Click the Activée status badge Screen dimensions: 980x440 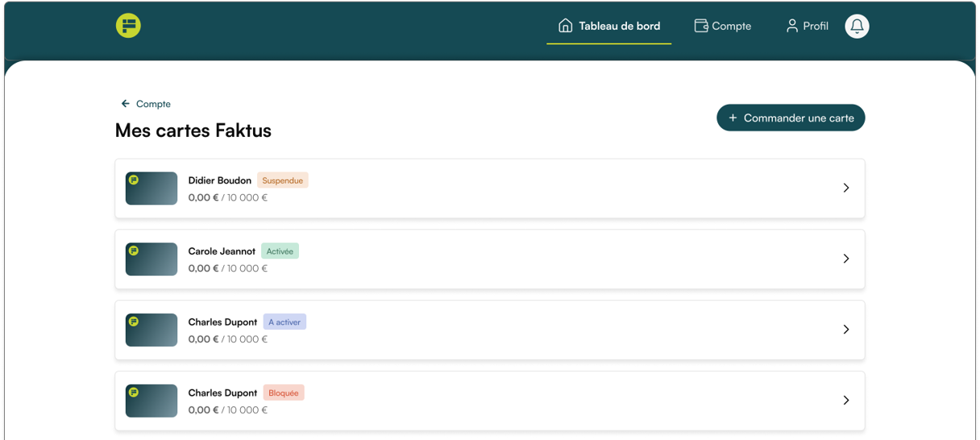click(x=280, y=251)
